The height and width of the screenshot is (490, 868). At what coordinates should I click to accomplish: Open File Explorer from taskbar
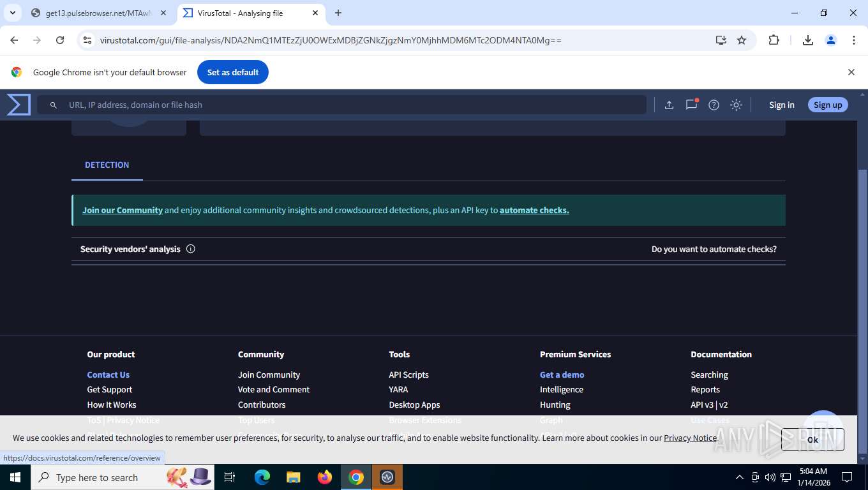(x=293, y=477)
